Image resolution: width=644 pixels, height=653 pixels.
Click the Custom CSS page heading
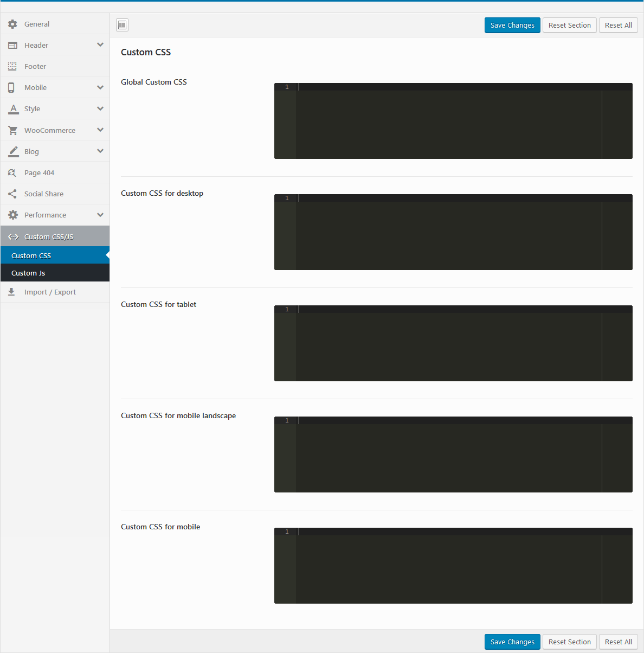coord(146,52)
